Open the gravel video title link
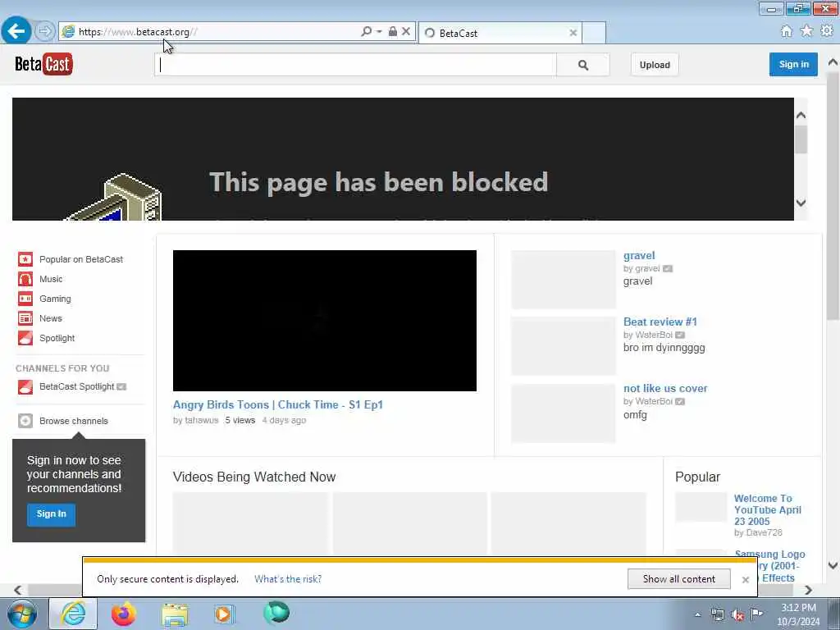 pos(639,256)
